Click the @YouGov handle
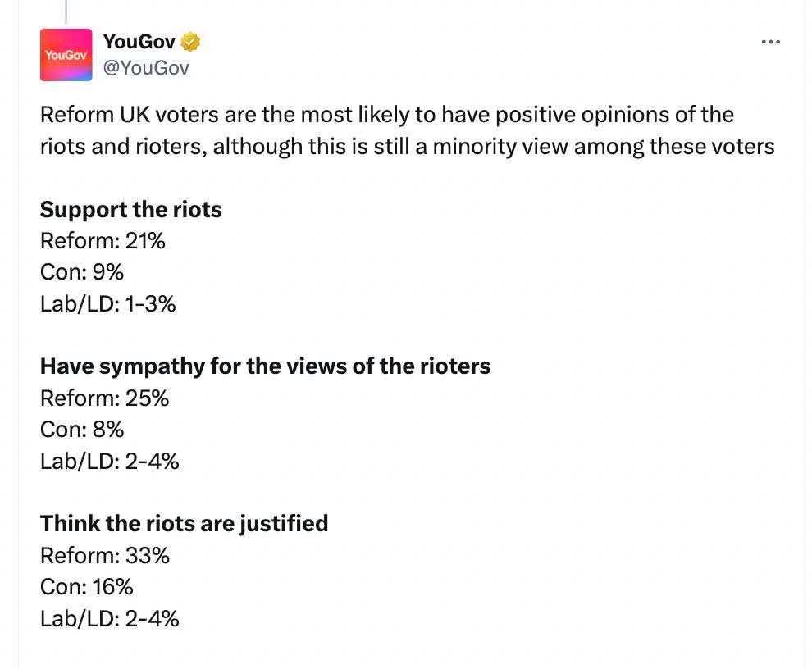This screenshot has width=812, height=669. tap(146, 68)
